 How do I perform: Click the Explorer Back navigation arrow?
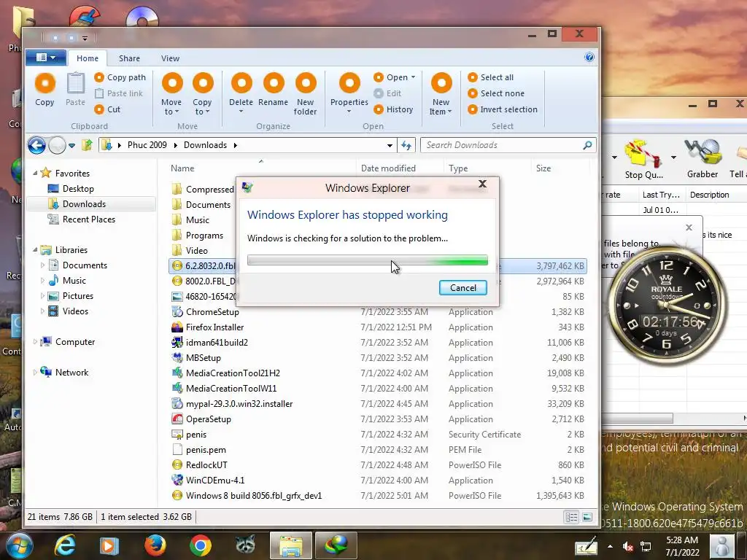tap(36, 145)
